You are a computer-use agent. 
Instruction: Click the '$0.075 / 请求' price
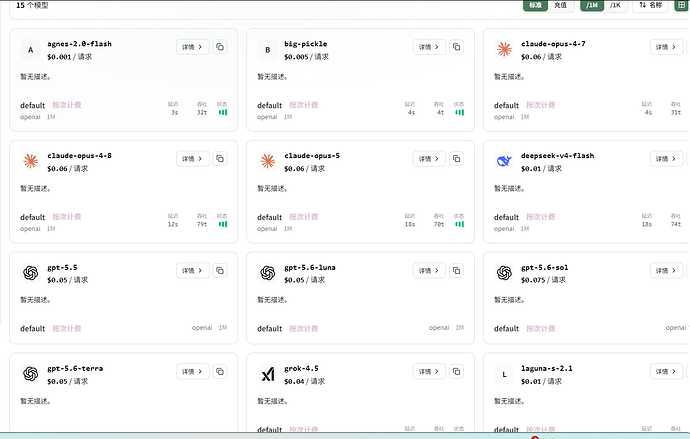543,280
